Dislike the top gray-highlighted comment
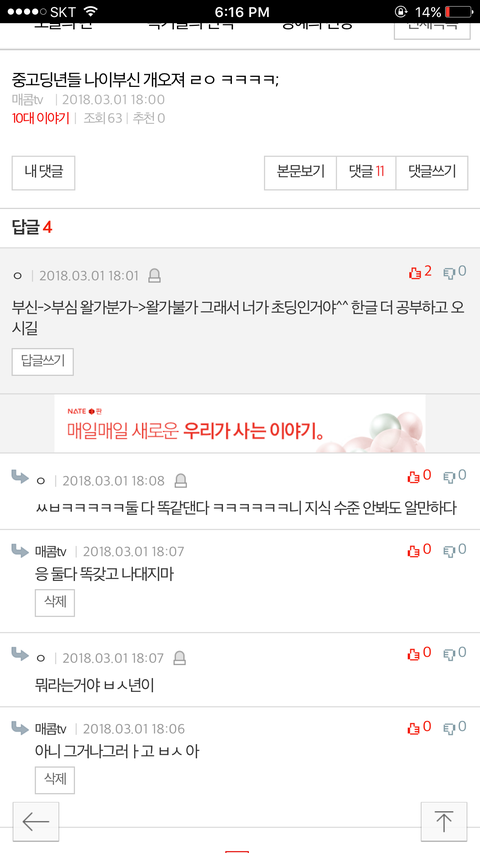The height and width of the screenshot is (853, 480). pos(455,273)
